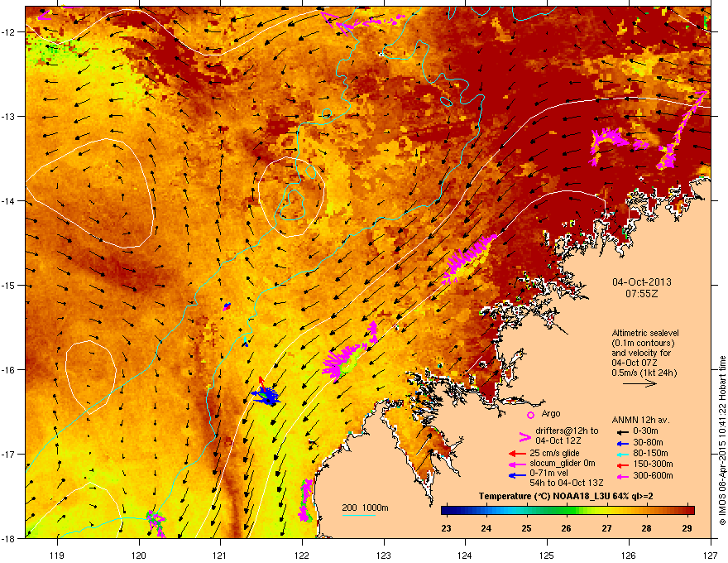Click the 0.5m/s velocity scale arrow
The height and width of the screenshot is (563, 728).
coord(639,383)
